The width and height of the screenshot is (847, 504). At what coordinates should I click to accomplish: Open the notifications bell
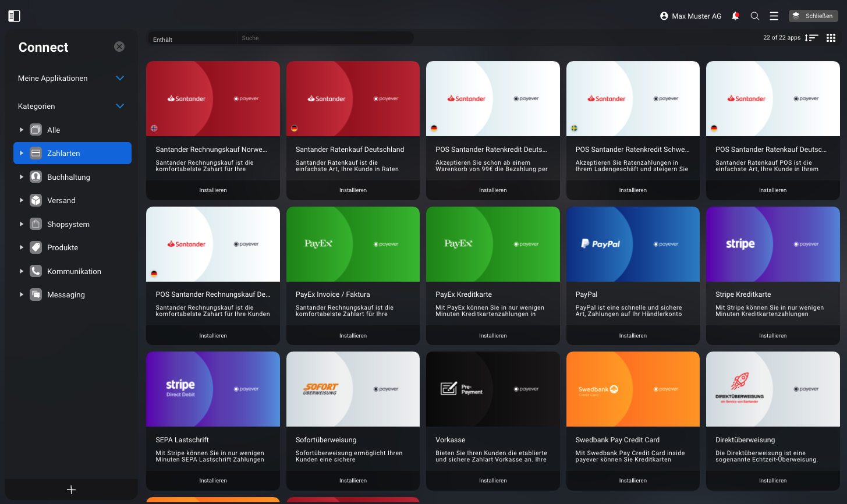click(x=735, y=16)
